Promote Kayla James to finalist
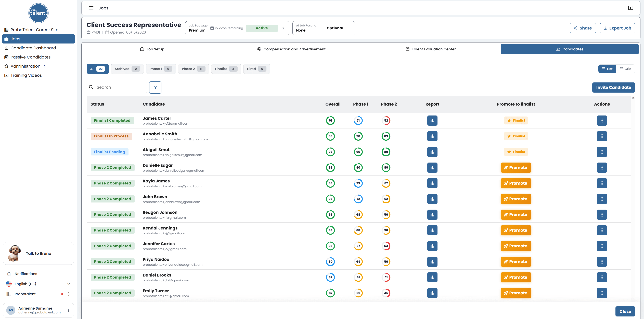 [x=516, y=183]
